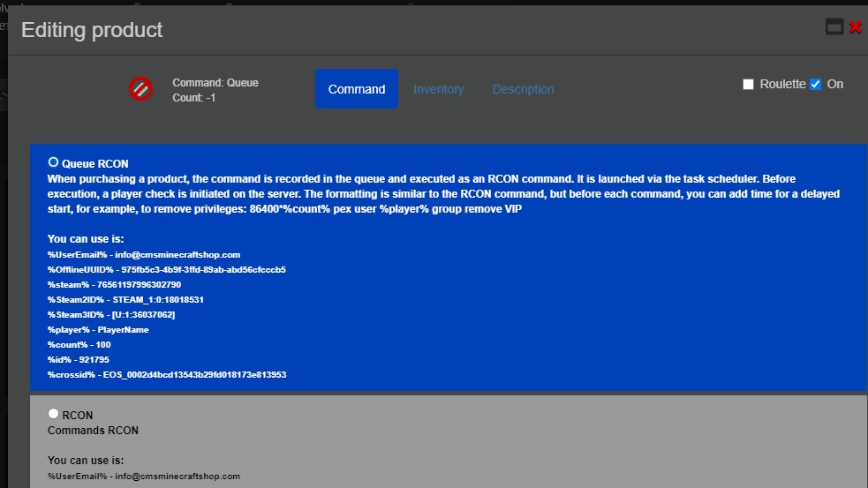Choose the RCON radio button
The image size is (868, 488).
(54, 414)
